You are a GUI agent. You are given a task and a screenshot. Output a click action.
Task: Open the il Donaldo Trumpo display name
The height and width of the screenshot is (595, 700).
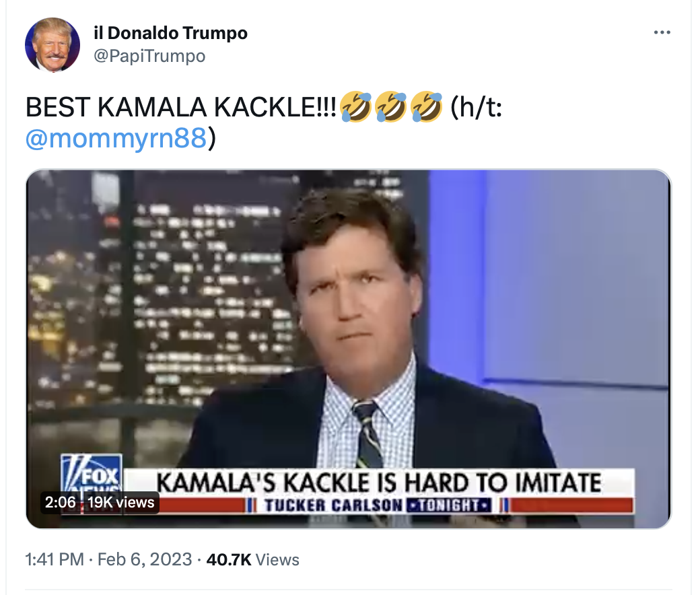pos(170,32)
